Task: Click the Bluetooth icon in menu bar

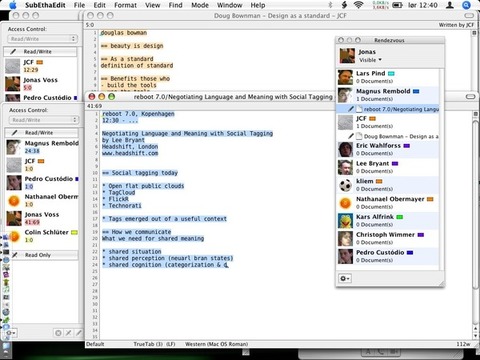Action: tap(330, 5)
